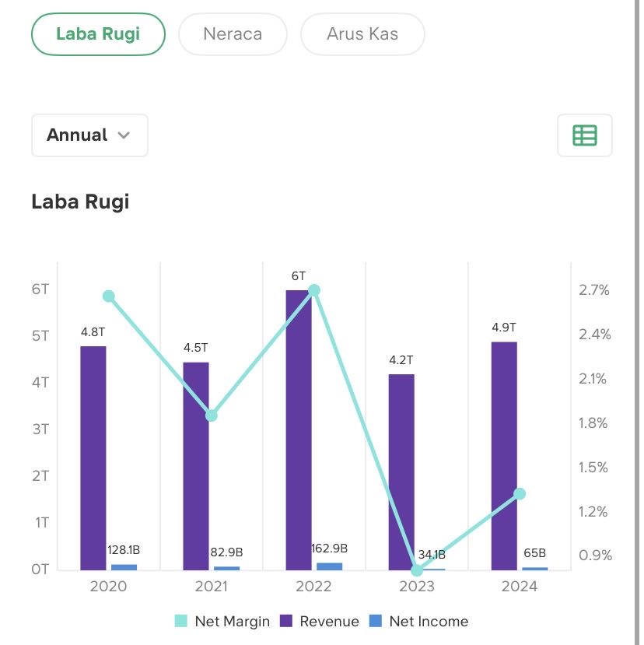
Task: Select the 2022 net income bar
Action: coord(330,566)
